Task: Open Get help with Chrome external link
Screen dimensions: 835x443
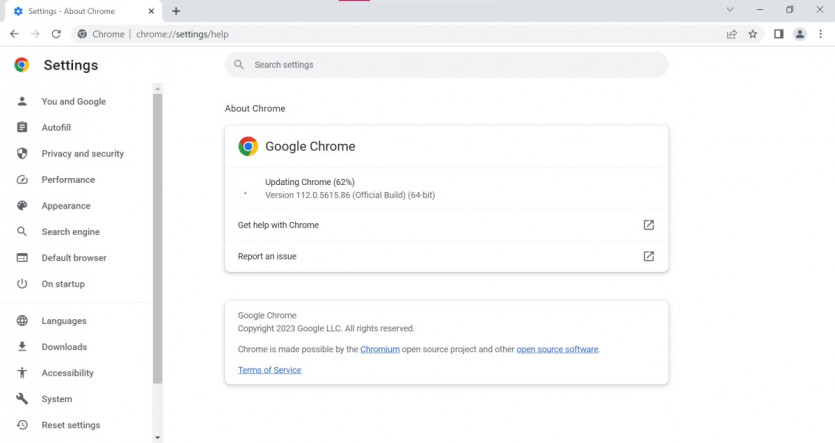Action: (x=648, y=225)
